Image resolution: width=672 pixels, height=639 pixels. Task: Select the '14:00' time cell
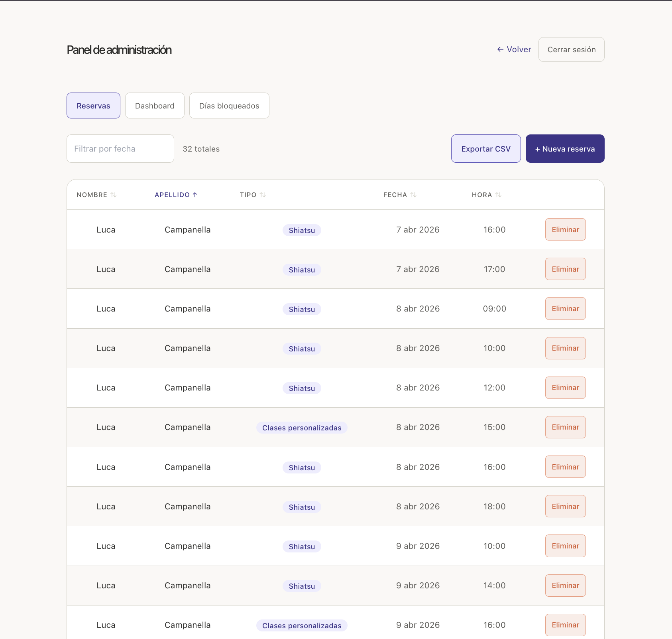coord(495,586)
